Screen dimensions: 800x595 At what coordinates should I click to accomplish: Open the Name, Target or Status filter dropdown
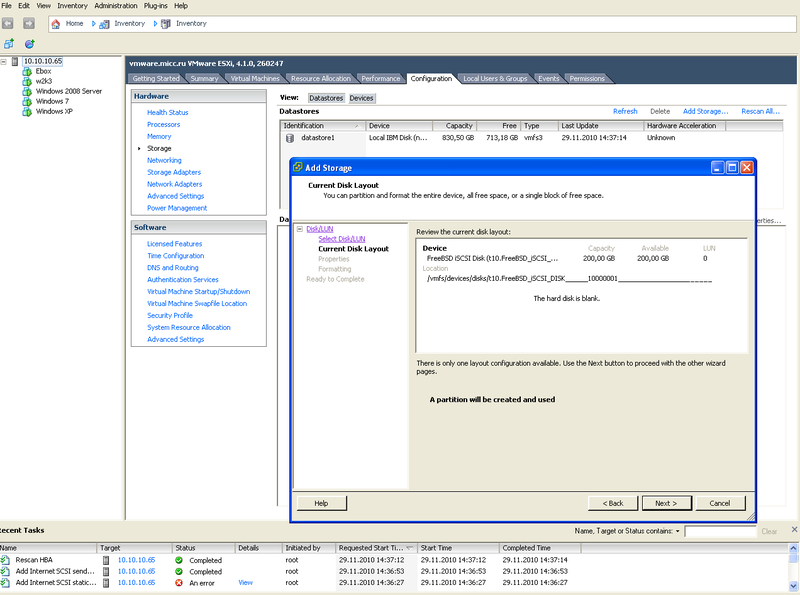click(x=678, y=531)
